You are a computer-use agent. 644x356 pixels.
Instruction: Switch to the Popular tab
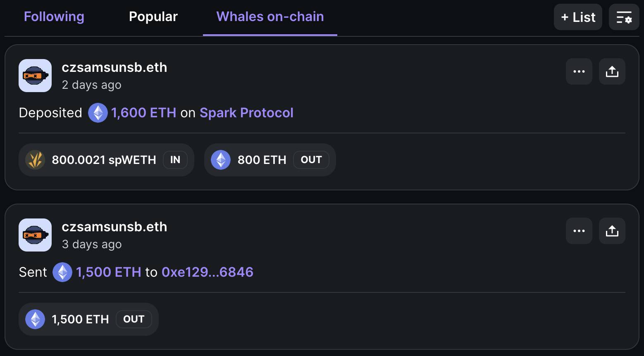click(x=153, y=17)
